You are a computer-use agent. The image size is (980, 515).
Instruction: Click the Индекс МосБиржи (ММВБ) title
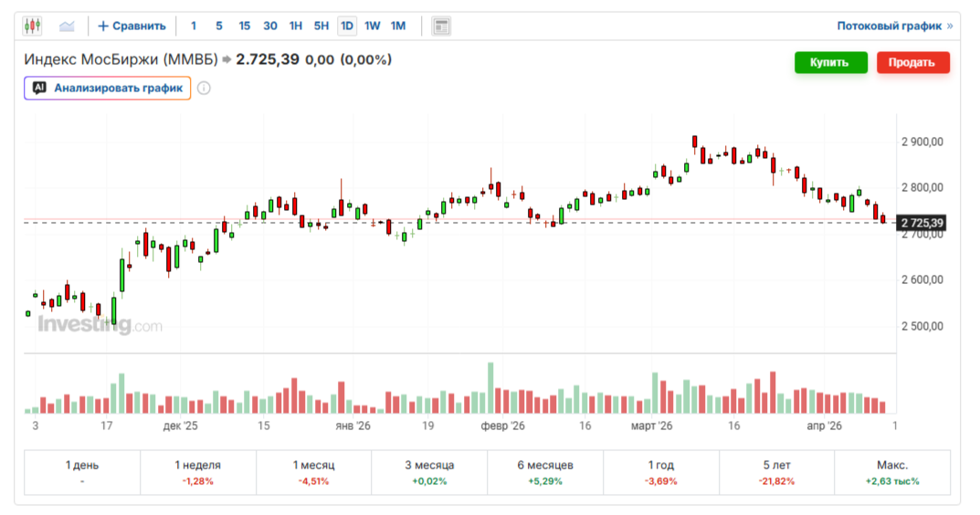pos(121,60)
